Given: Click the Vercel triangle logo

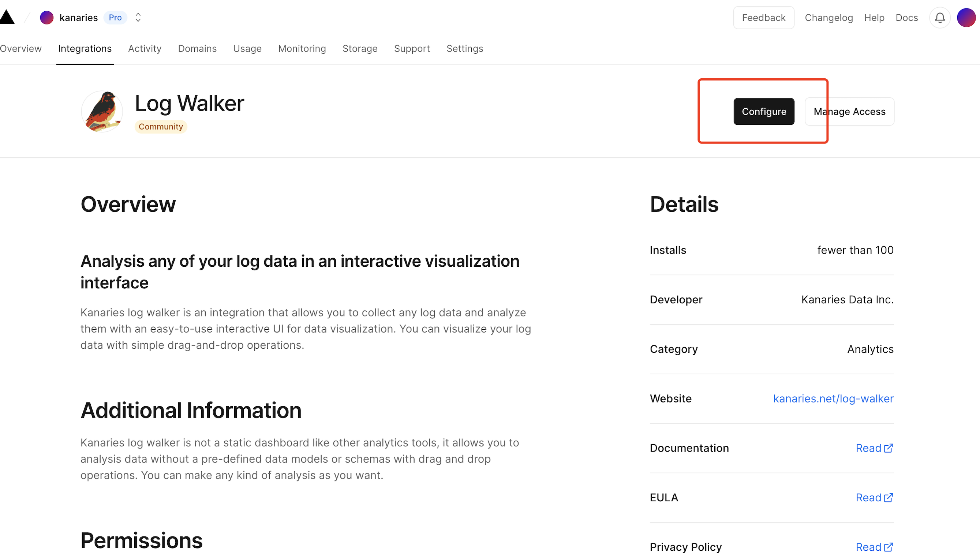Looking at the screenshot, I should 7,18.
